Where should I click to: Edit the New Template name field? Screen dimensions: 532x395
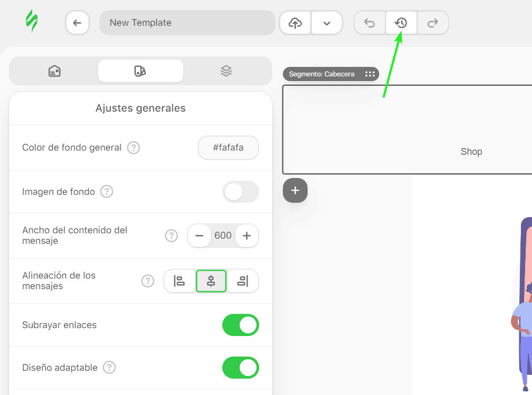click(188, 23)
